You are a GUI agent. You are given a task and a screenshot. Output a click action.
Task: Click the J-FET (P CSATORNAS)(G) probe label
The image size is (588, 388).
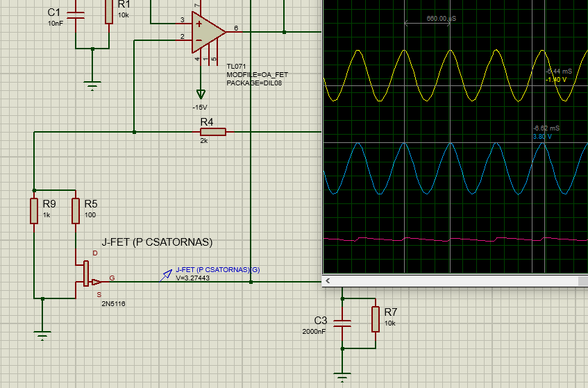[218, 269]
